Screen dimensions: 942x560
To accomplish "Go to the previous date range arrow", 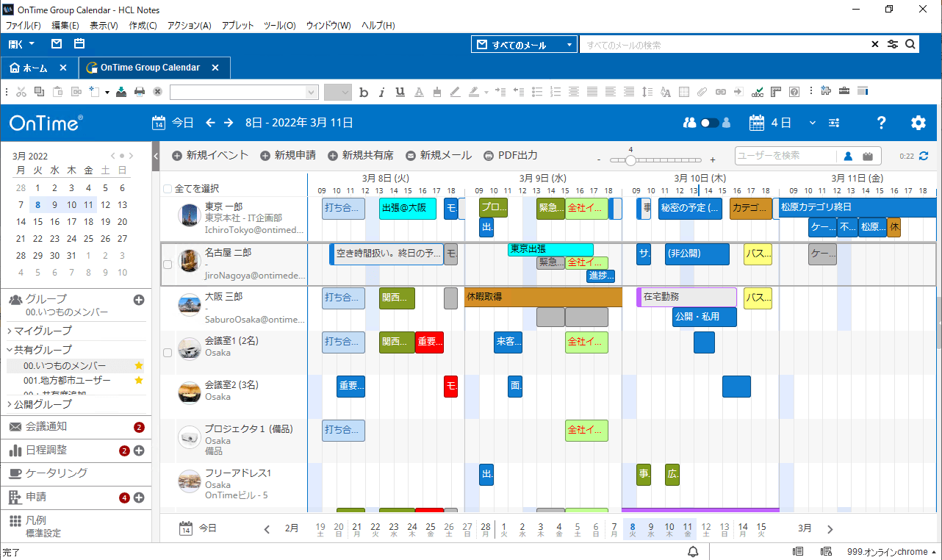I will point(211,123).
